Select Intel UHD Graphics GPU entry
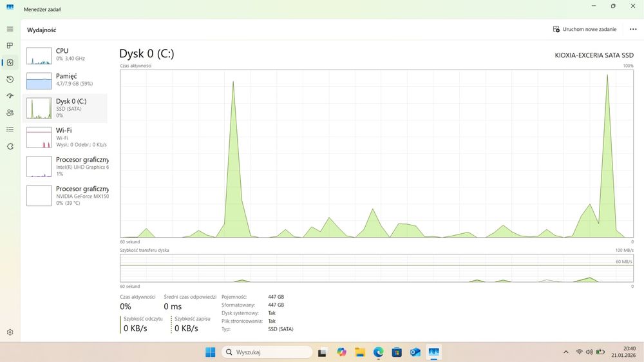 66,166
